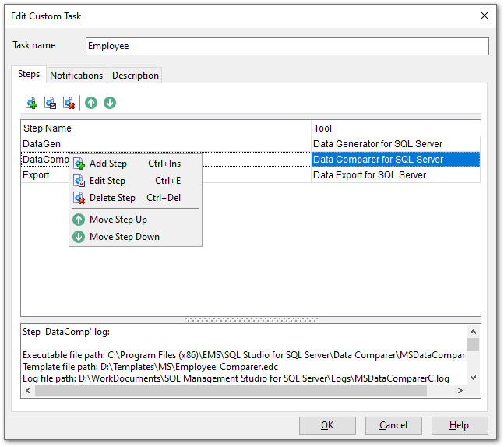
Task: Click Data Generator for SQL Server cell
Action: [396, 144]
